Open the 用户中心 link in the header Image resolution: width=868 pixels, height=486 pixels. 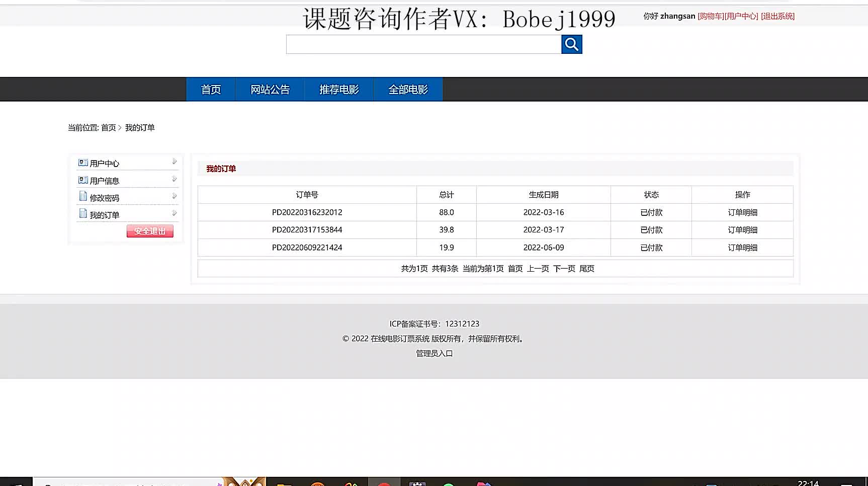pyautogui.click(x=741, y=16)
